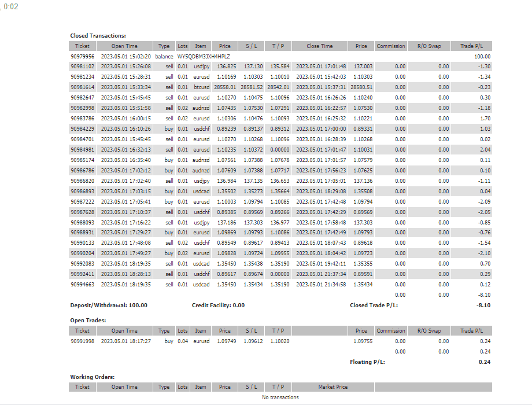Click the Floating P/L label
Screen dimensions: 532x405
coord(367,362)
